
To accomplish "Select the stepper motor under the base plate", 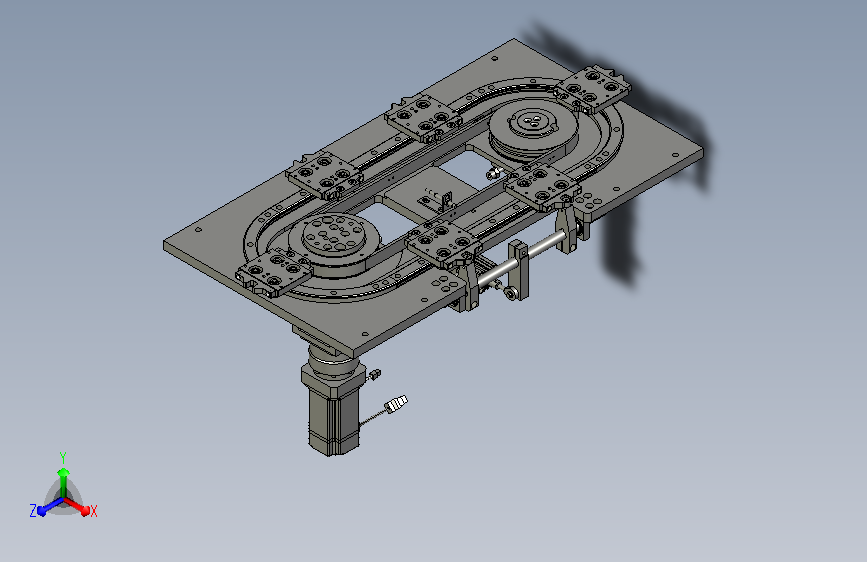I will pyautogui.click(x=334, y=408).
